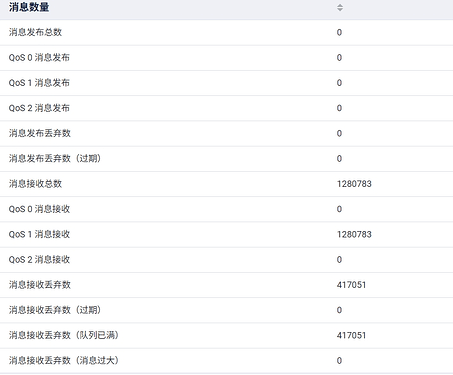
Task: Click the QoS 1 消息发布 row label
Action: pos(39,83)
